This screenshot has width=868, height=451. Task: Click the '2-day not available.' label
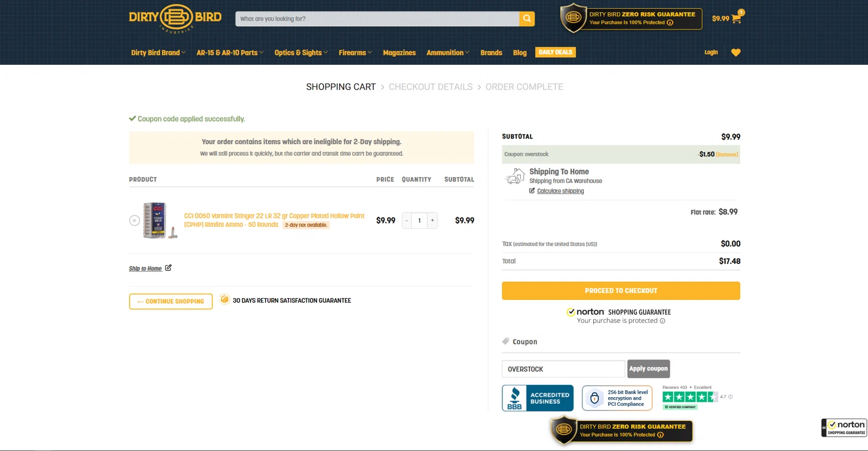coord(306,225)
